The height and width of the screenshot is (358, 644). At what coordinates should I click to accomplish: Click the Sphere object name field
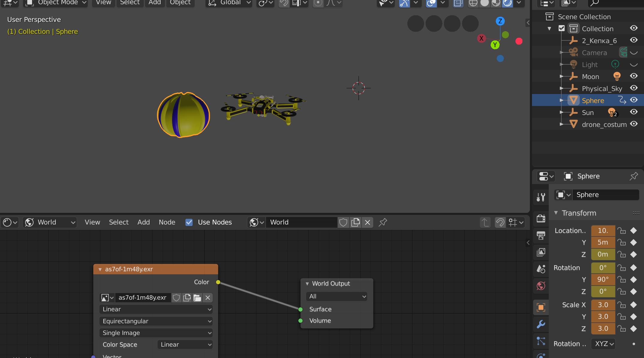pos(605,195)
